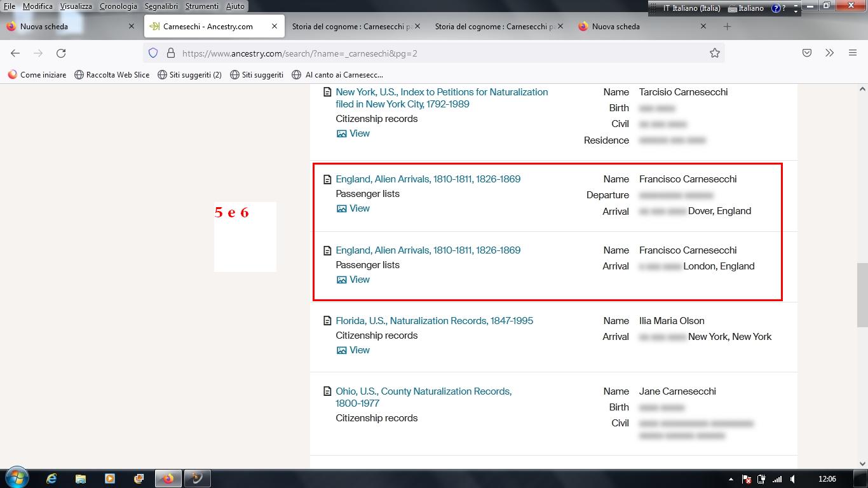Go back to previous page
Viewport: 868px width, 488px height.
[x=15, y=53]
